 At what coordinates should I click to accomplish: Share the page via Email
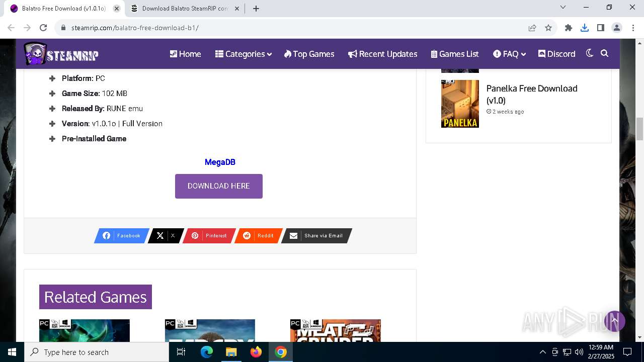pos(316,236)
